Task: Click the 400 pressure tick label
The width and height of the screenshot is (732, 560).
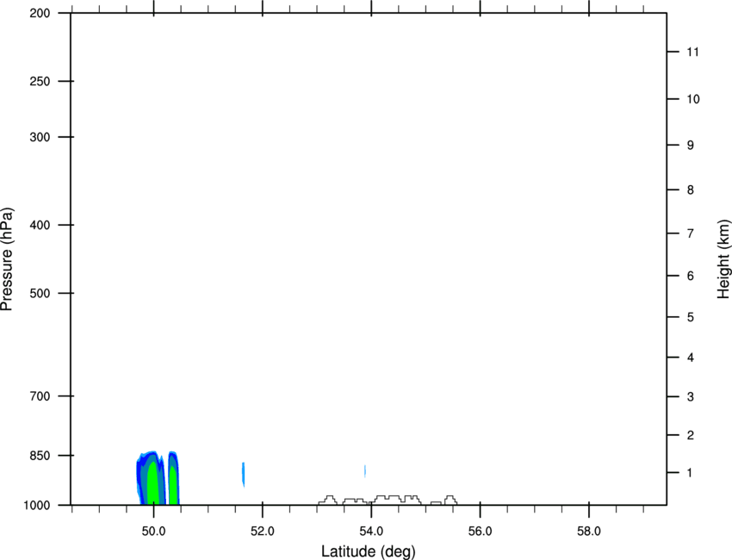Action: click(x=40, y=225)
